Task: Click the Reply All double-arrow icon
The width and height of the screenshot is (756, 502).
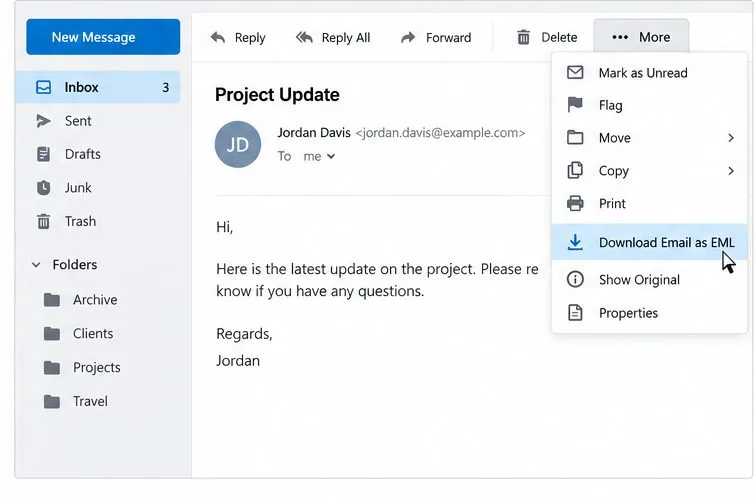Action: click(304, 37)
